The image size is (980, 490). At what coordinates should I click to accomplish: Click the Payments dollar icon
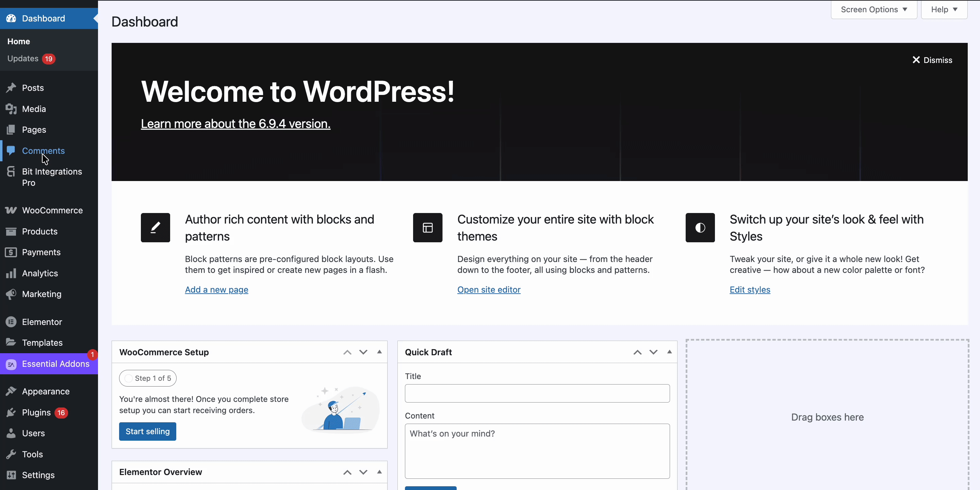coord(11,252)
